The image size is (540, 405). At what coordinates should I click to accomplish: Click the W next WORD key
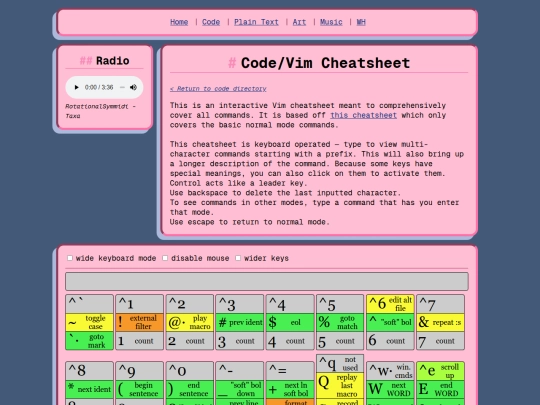click(x=390, y=389)
